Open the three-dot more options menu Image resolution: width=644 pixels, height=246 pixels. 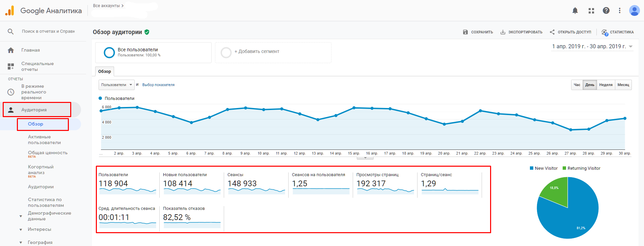[619, 11]
